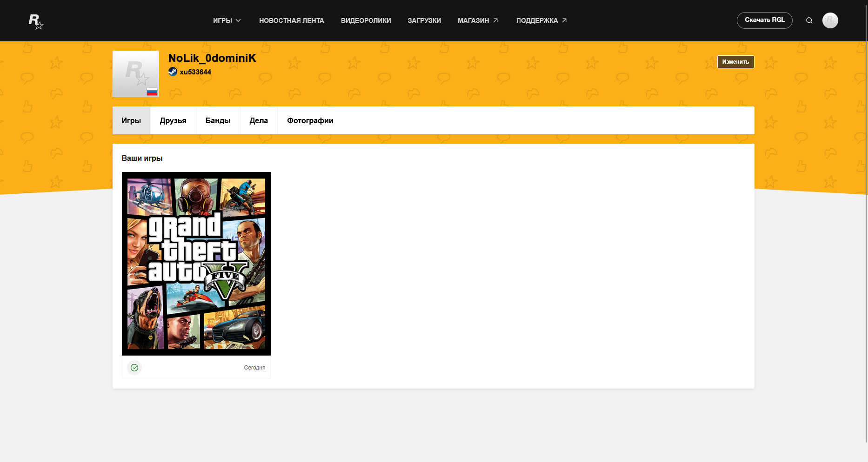
Task: Click the Ваши игры heading
Action: coord(142,158)
